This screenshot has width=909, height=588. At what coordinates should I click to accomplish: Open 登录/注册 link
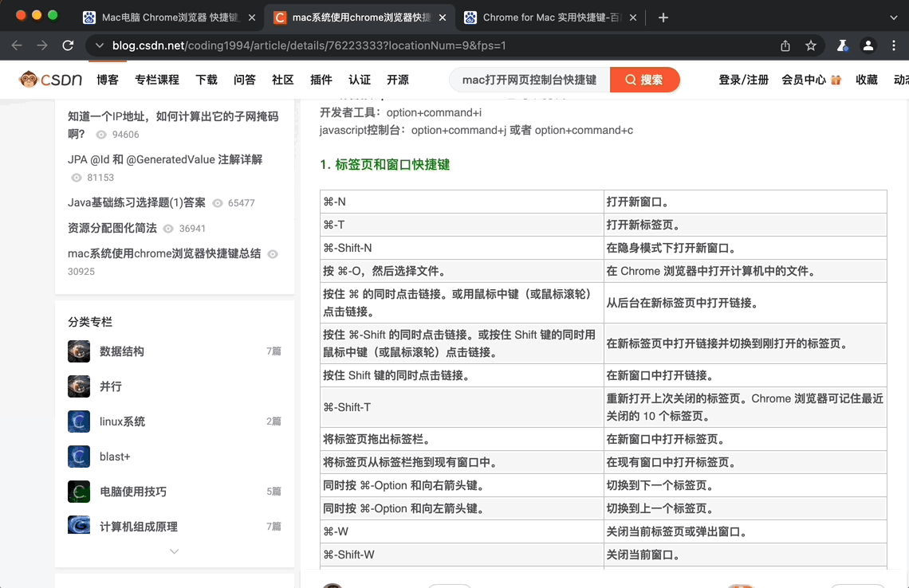(743, 80)
